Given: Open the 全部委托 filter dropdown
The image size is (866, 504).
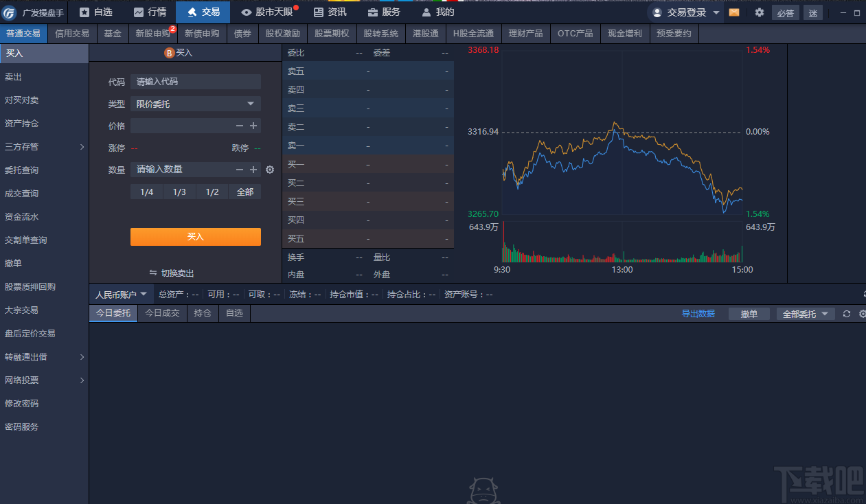Looking at the screenshot, I should (x=805, y=313).
